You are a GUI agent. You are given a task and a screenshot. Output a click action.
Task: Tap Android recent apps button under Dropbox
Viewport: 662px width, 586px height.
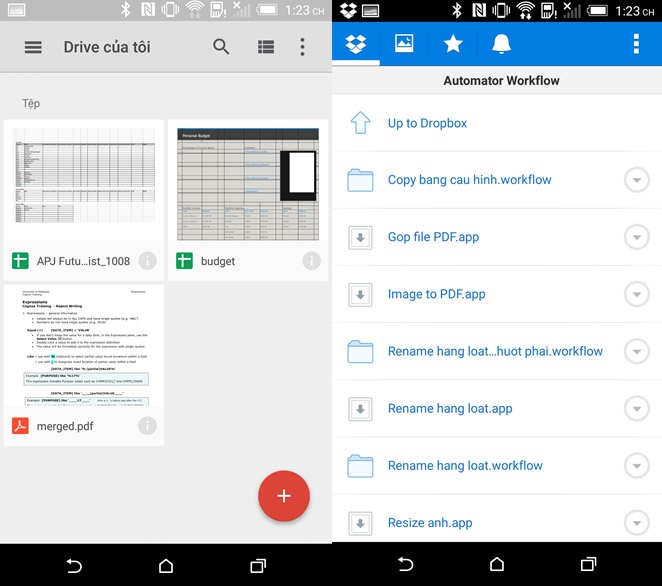click(589, 564)
